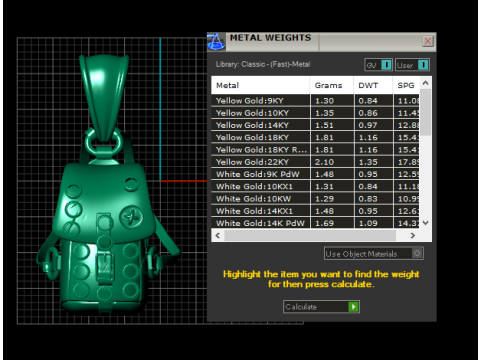The height and width of the screenshot is (360, 480).
Task: Select the White Gold:14KX1 row
Action: tap(315, 211)
